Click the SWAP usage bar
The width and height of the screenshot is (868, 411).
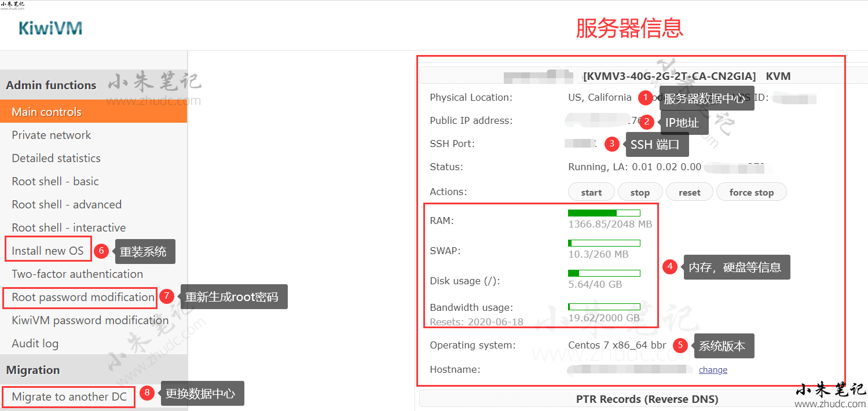click(x=604, y=243)
